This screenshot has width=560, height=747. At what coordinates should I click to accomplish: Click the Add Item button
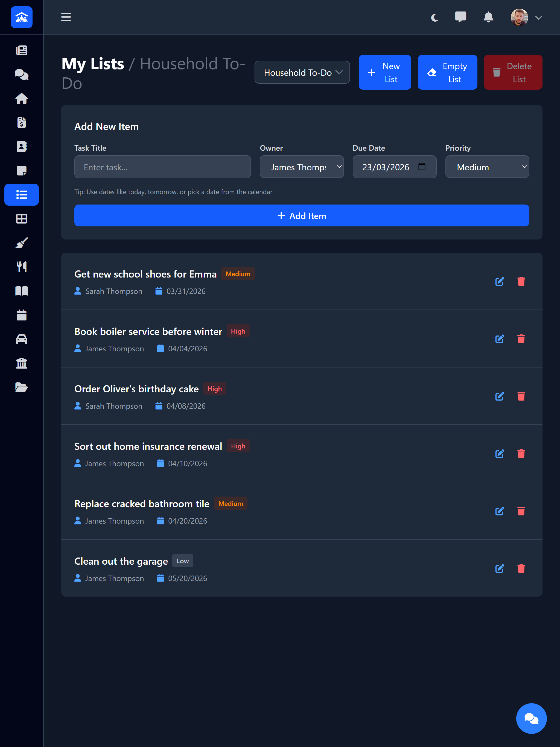click(302, 215)
